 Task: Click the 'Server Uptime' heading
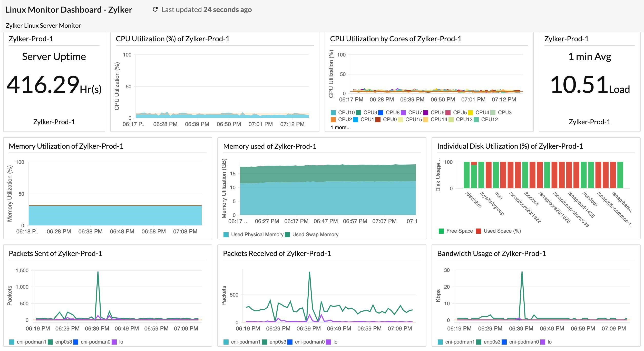[x=54, y=56]
